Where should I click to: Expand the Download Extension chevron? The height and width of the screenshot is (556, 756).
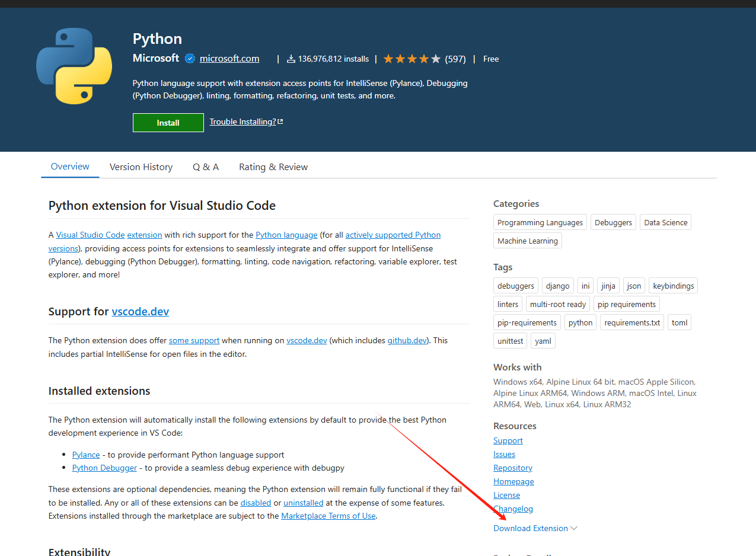click(573, 528)
